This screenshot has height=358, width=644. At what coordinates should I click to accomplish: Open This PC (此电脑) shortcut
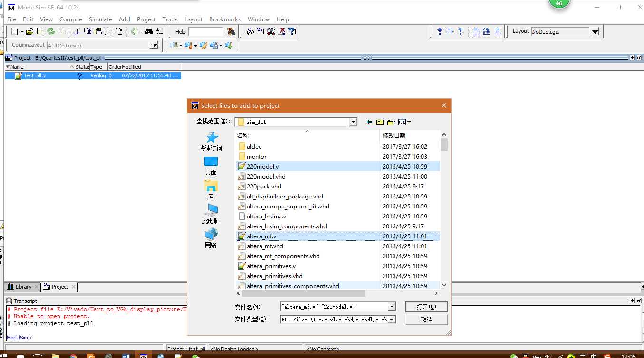pyautogui.click(x=211, y=214)
